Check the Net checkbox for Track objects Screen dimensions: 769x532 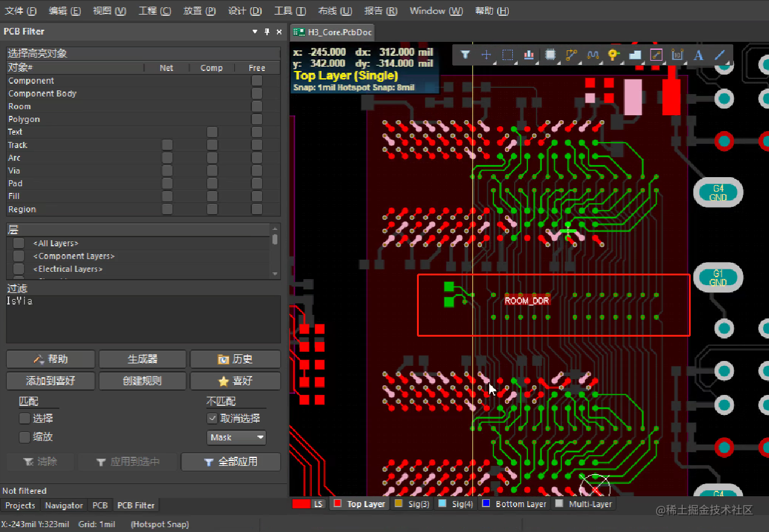[x=167, y=144]
